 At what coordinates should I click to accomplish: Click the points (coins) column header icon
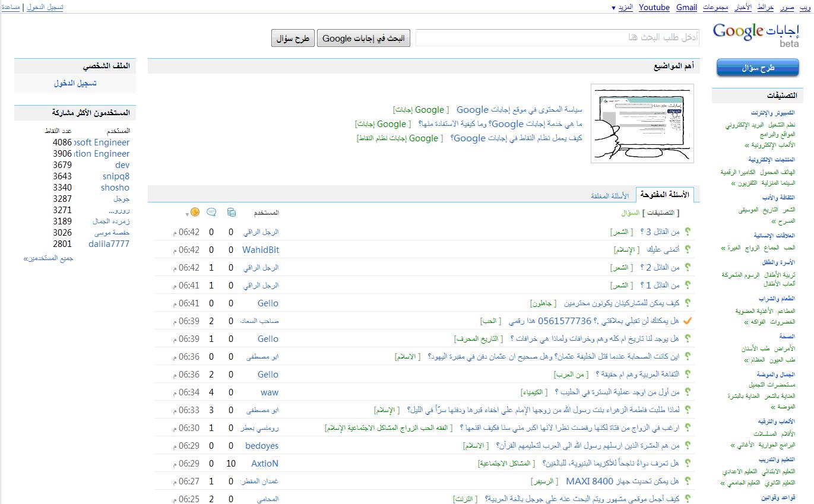232,213
